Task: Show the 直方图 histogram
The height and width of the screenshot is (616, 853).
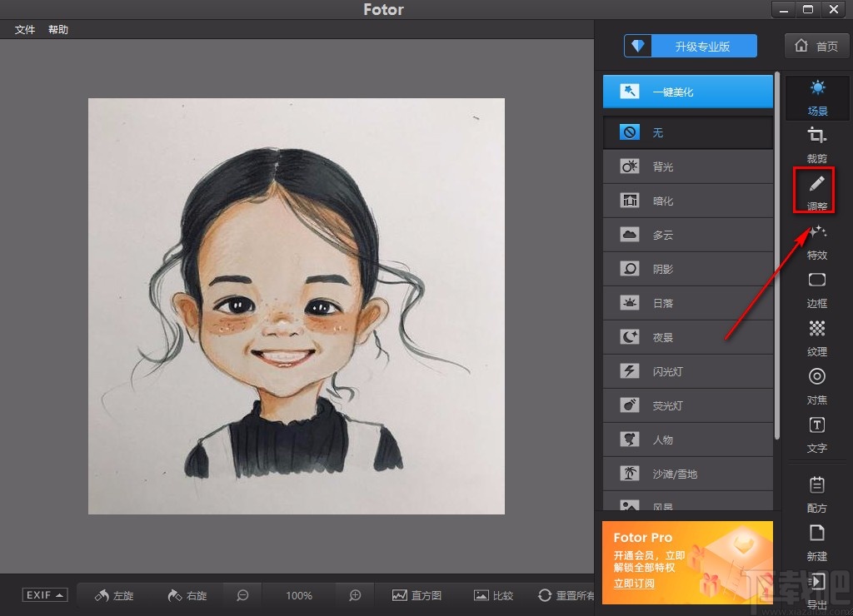Action: 417,595
